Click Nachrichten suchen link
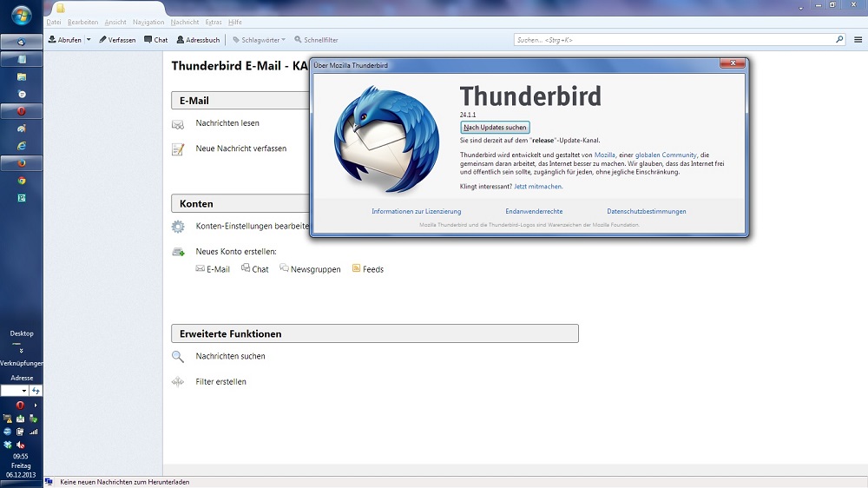This screenshot has height=488, width=868. (230, 356)
